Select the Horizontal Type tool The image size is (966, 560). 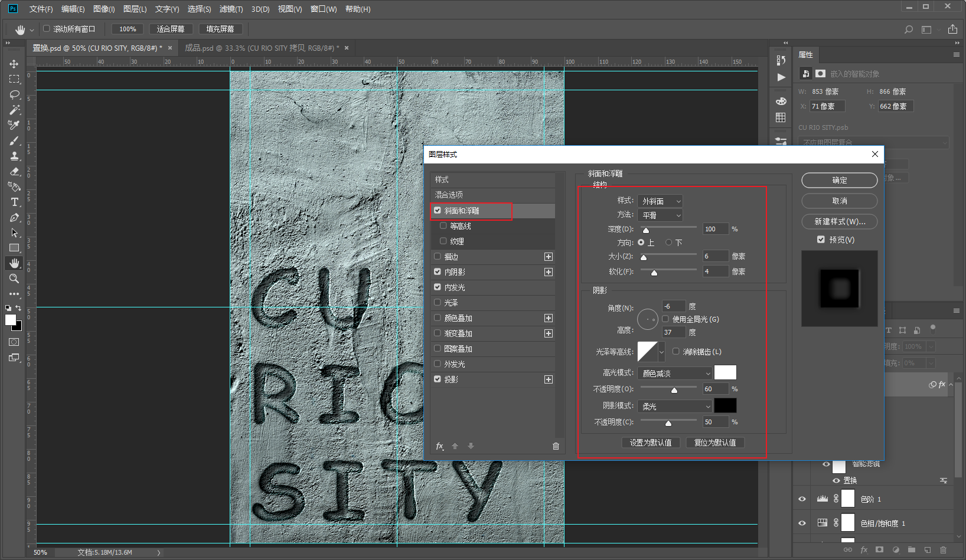point(14,202)
